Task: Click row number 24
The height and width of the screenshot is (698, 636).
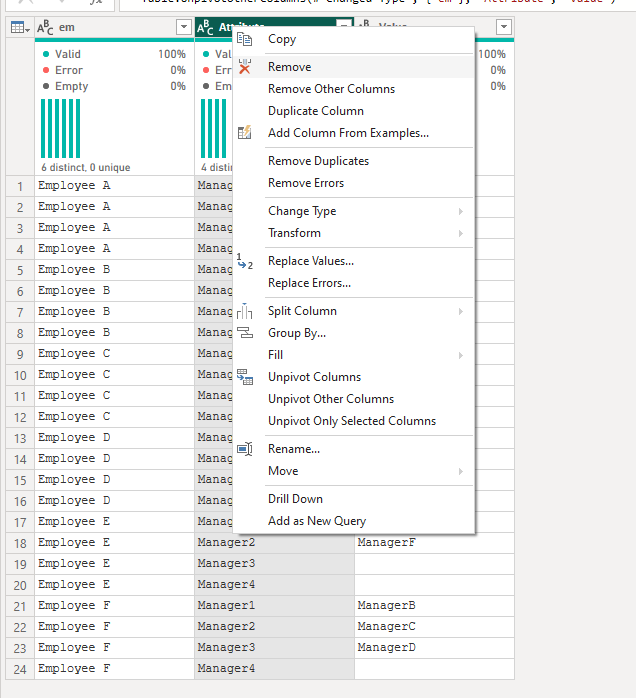Action: 20,669
